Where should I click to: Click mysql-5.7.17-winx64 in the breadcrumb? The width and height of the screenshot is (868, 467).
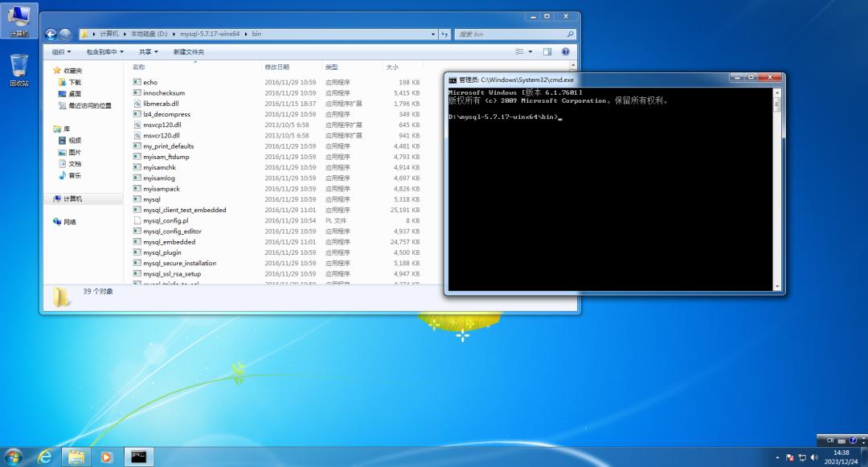[210, 34]
